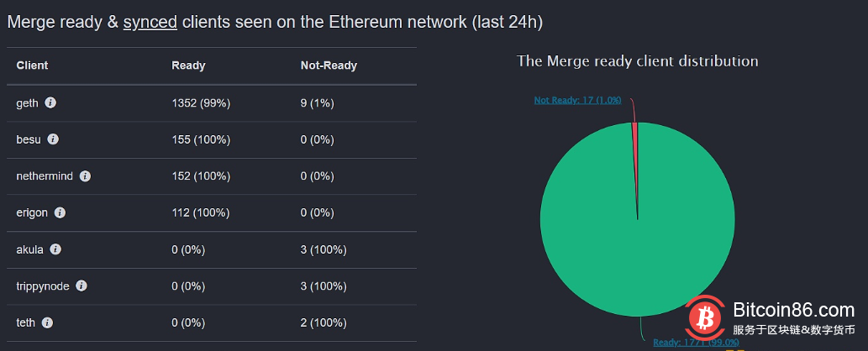Screen dimensions: 868x351
Task: Click the Ready column header
Action: point(188,65)
